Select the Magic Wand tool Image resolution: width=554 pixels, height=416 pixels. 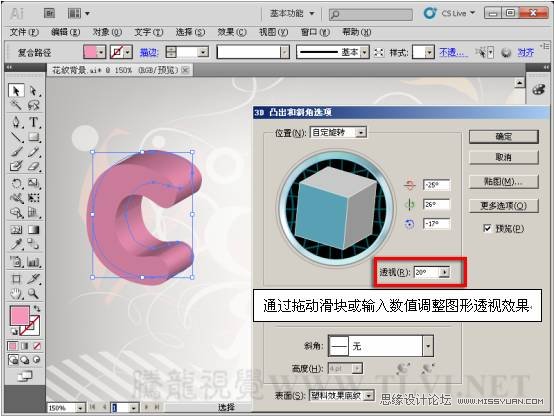pyautogui.click(x=16, y=105)
